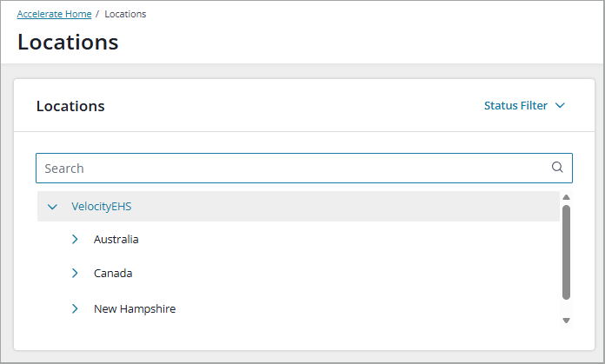Select New Hampshire in the location tree
This screenshot has height=364, width=605.
click(x=135, y=309)
